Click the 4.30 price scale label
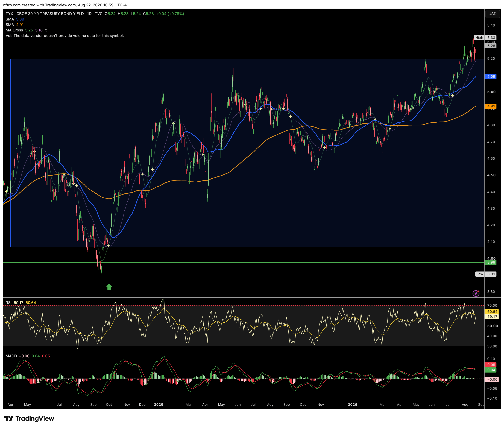Screen dimensions: 504x428 [491, 208]
